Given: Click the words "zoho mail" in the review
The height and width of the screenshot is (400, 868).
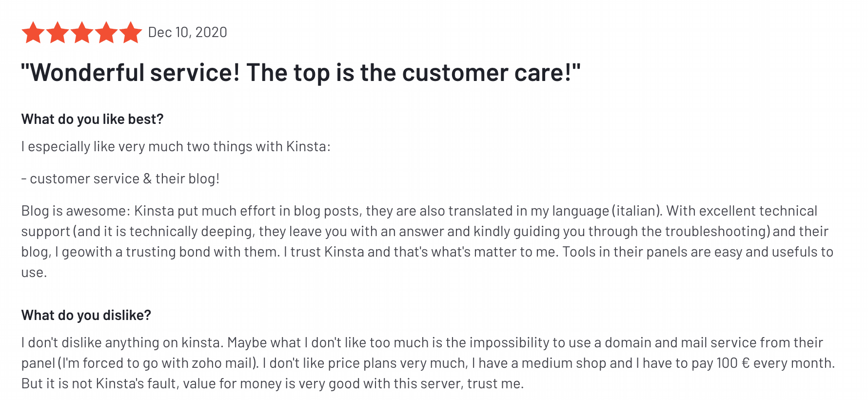Looking at the screenshot, I should pos(222,363).
